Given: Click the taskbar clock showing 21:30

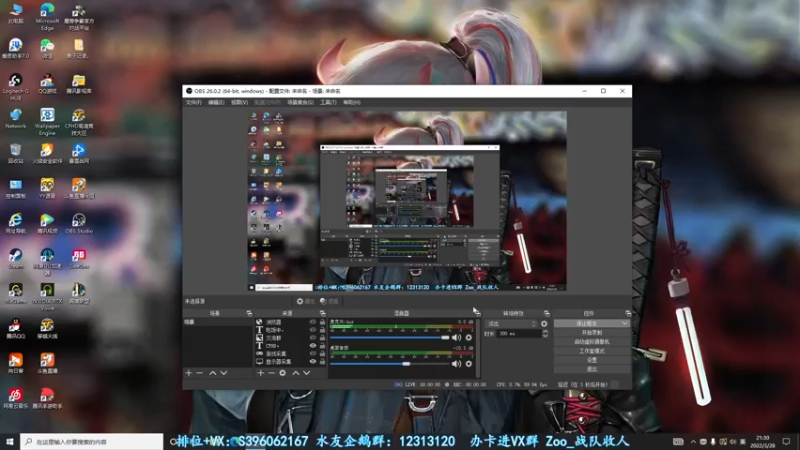Looking at the screenshot, I should point(762,442).
